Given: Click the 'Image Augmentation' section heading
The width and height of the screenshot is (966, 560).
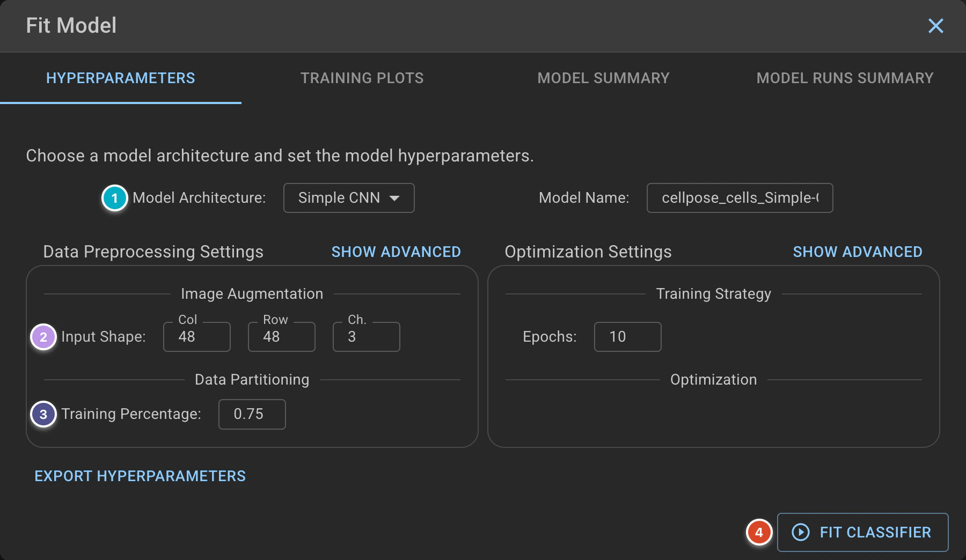Looking at the screenshot, I should pyautogui.click(x=252, y=294).
